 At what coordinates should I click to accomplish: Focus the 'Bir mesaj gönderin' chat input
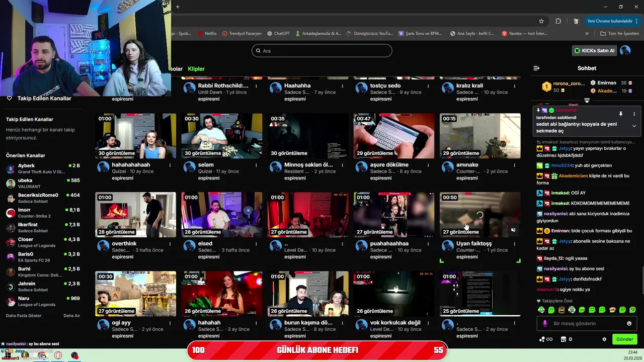[x=587, y=323]
